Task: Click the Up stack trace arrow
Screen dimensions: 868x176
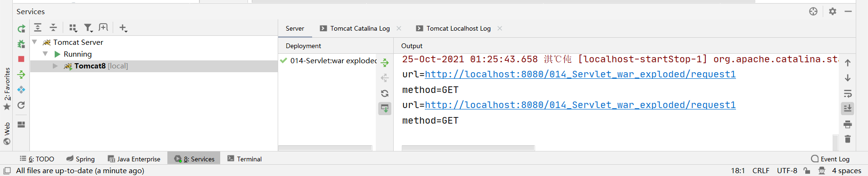Action: click(x=848, y=63)
